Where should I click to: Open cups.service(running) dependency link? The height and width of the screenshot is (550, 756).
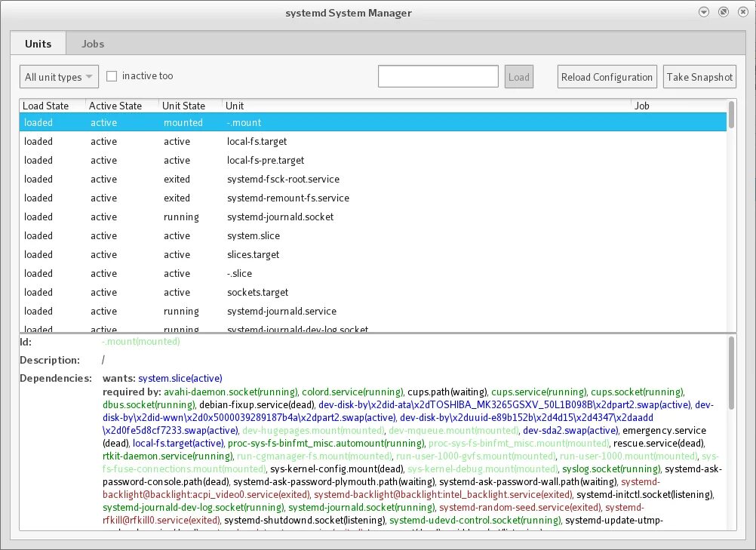click(539, 392)
